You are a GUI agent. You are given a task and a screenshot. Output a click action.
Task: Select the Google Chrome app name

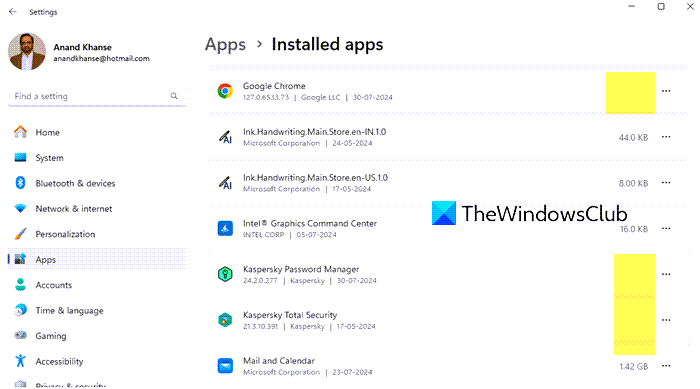(274, 86)
